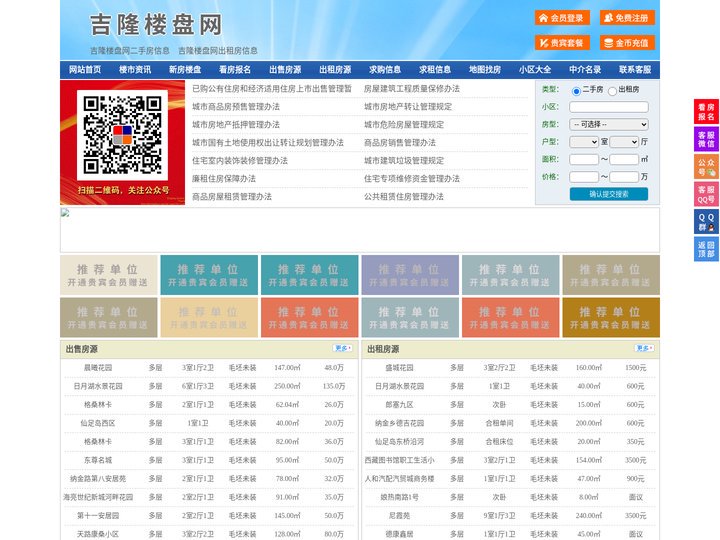Open 娘热南路1号 rental listing
This screenshot has height=540, width=720.
click(x=399, y=497)
